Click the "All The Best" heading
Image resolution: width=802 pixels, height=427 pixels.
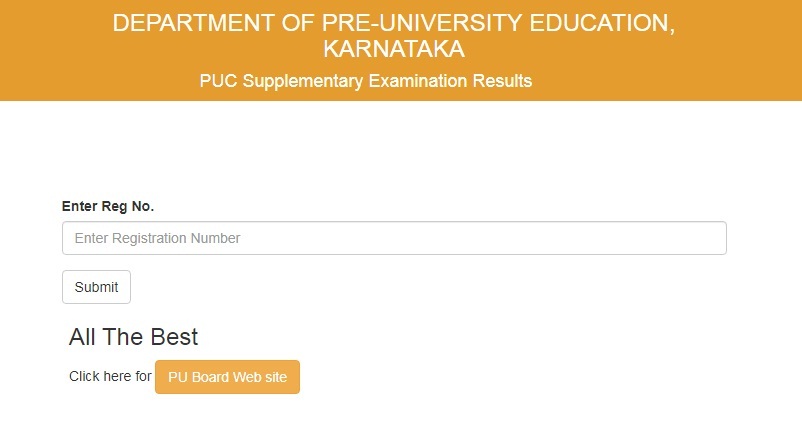134,337
